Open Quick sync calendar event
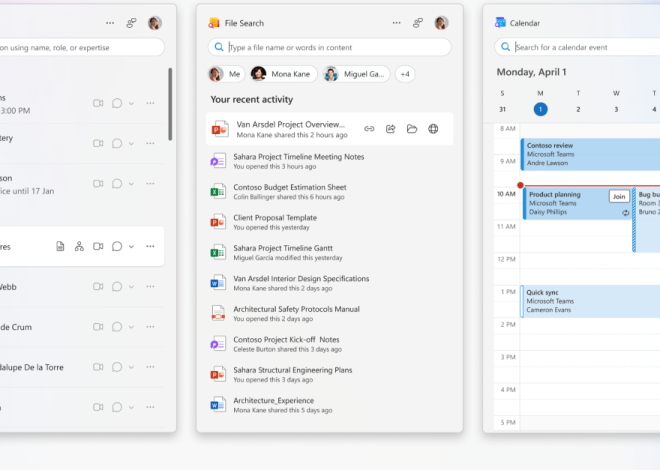Viewport: 660px width, 470px height. coord(590,301)
